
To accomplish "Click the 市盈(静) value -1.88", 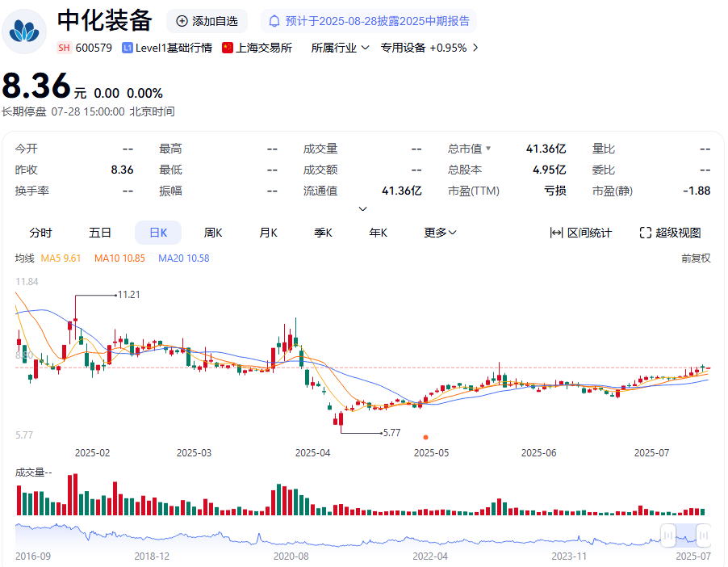I will coord(697,191).
